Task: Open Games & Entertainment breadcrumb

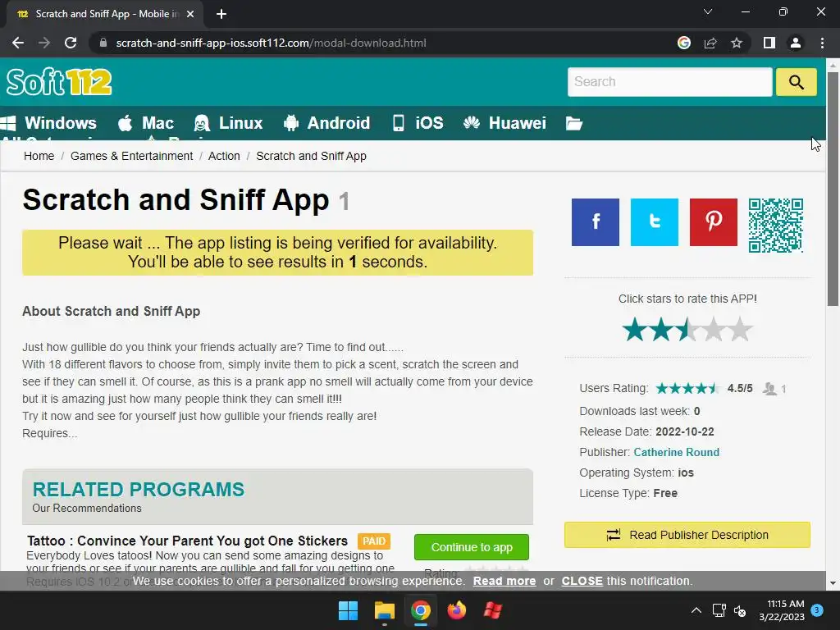Action: (132, 156)
